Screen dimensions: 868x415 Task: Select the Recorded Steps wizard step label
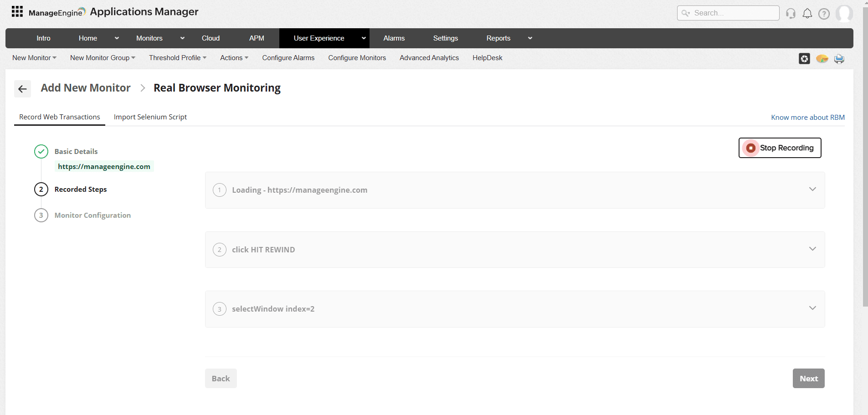tap(81, 190)
